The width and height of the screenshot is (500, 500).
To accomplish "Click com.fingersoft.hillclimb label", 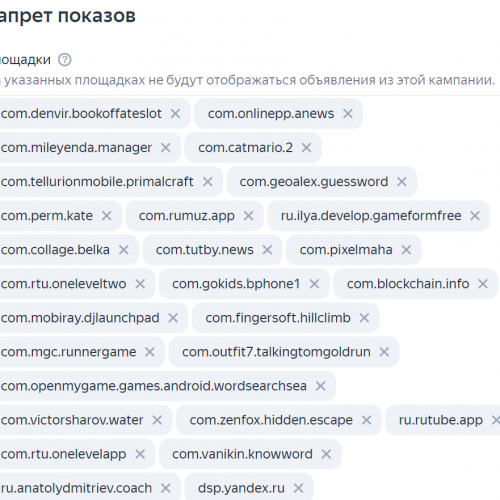I will tap(278, 318).
